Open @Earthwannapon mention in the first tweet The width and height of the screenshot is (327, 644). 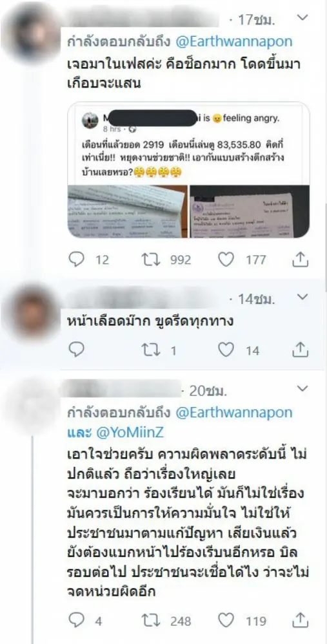[x=233, y=41]
